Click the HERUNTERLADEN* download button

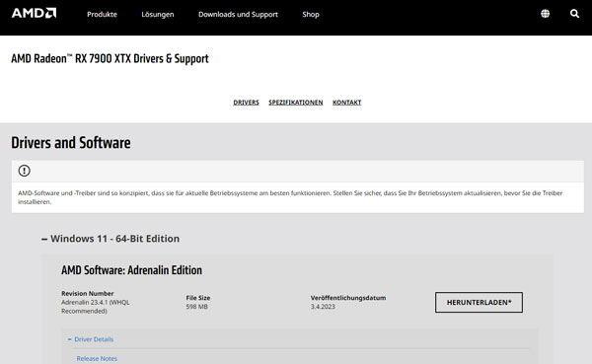coord(479,302)
